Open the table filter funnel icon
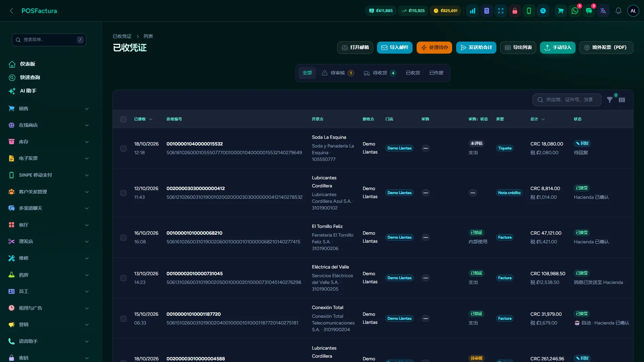 click(610, 100)
